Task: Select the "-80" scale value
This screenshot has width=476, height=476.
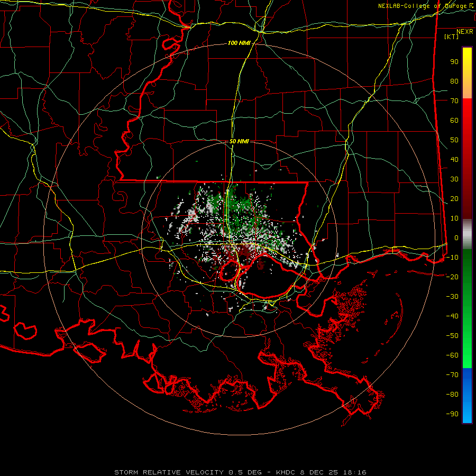Action: (452, 395)
